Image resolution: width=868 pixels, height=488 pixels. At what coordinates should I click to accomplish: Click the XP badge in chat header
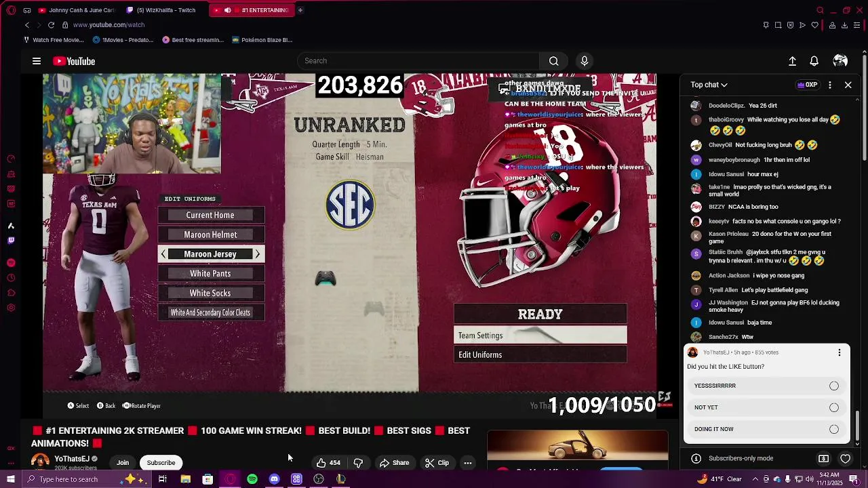(x=807, y=85)
